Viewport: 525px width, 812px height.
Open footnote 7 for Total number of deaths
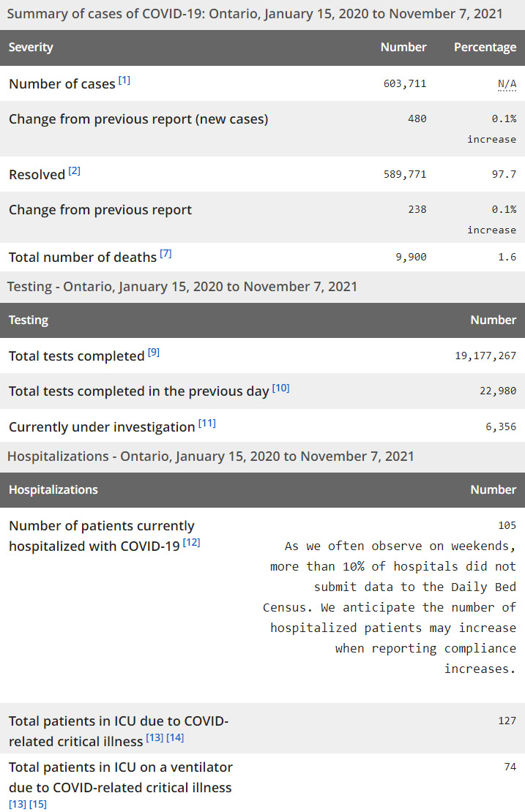pos(165,254)
